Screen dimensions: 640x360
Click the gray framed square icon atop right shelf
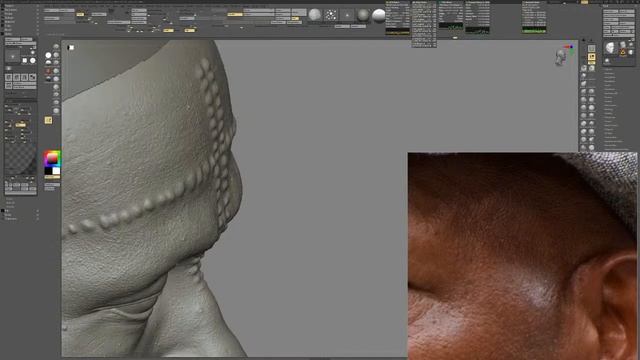click(x=591, y=48)
